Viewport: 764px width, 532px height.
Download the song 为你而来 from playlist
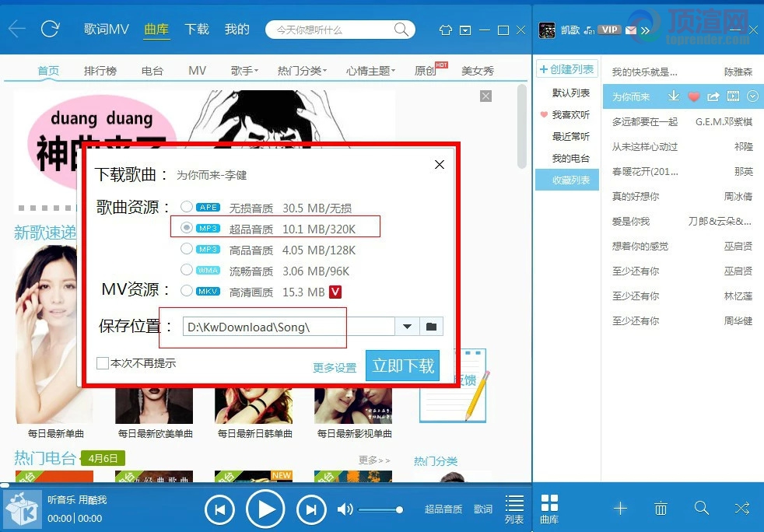pos(674,96)
